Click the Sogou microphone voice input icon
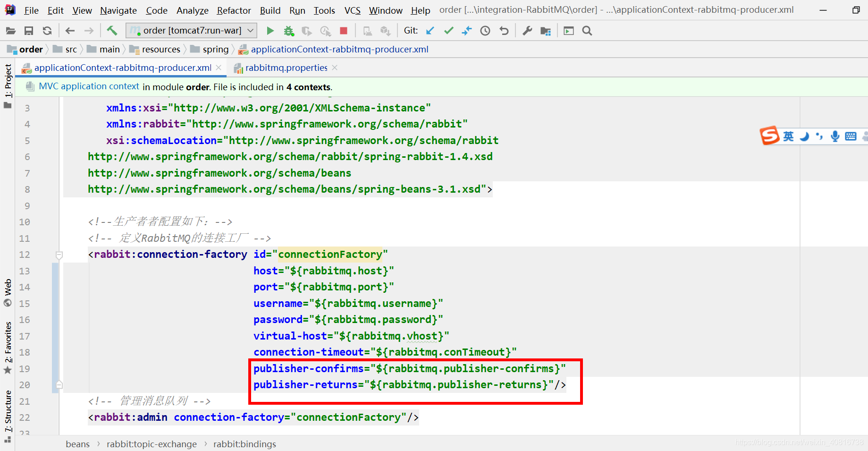Image resolution: width=868 pixels, height=451 pixels. point(835,136)
